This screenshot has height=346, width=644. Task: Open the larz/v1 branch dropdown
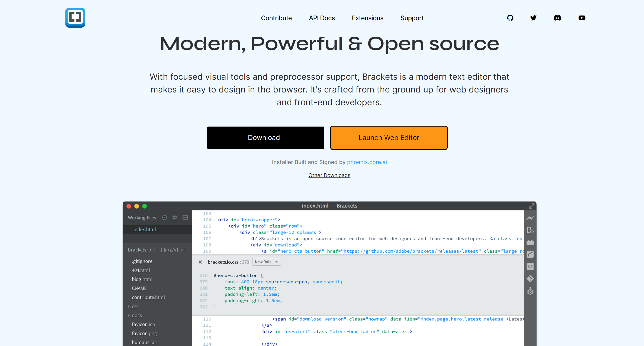coord(173,250)
